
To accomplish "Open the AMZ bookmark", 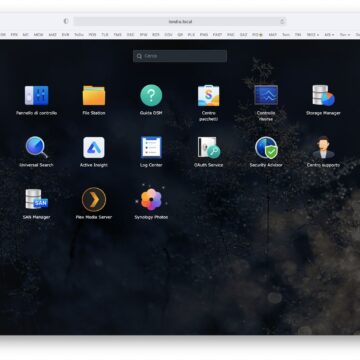I will pos(52,35).
